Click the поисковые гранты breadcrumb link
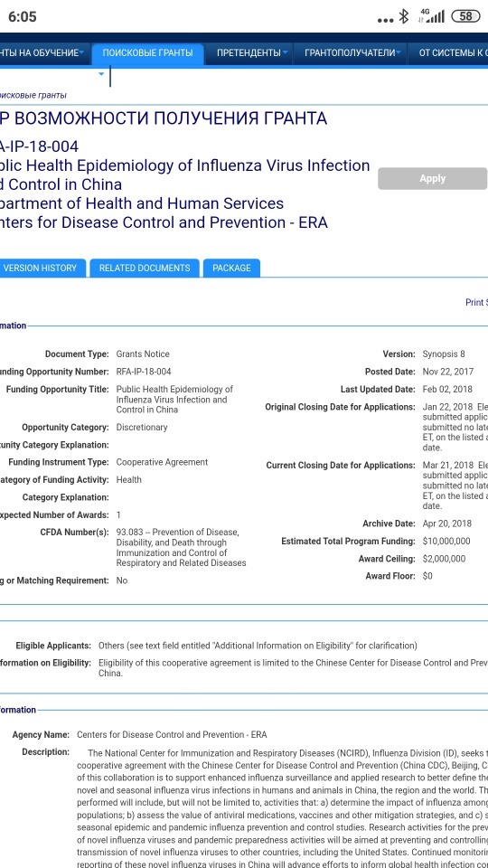This screenshot has height=868, width=488. pos(33,95)
